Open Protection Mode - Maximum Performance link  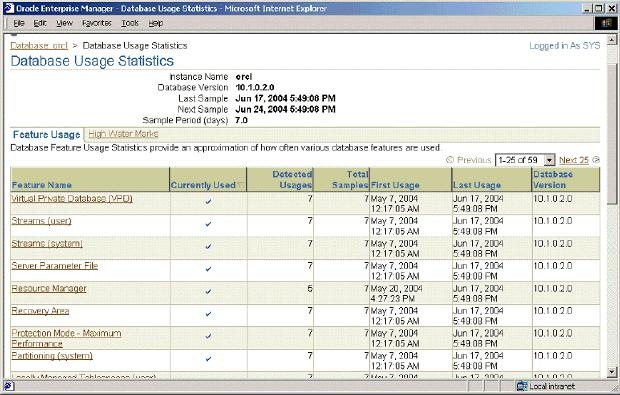coord(66,338)
